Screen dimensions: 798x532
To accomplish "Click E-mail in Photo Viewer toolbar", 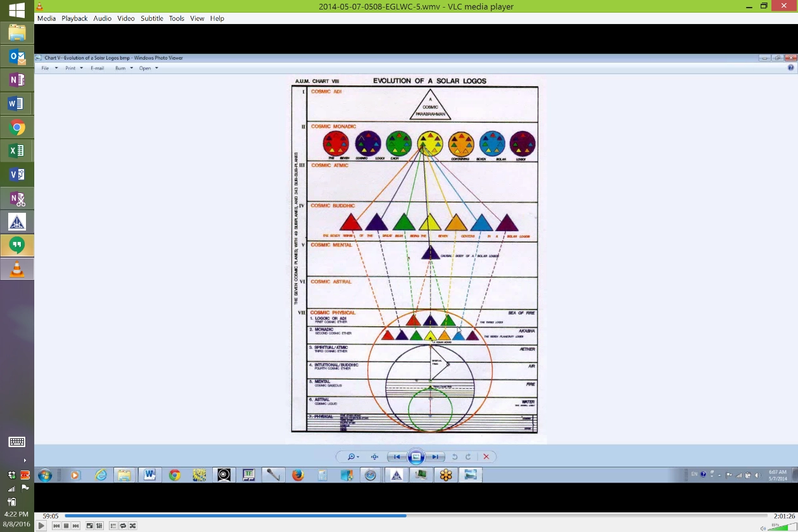I will tap(97, 68).
